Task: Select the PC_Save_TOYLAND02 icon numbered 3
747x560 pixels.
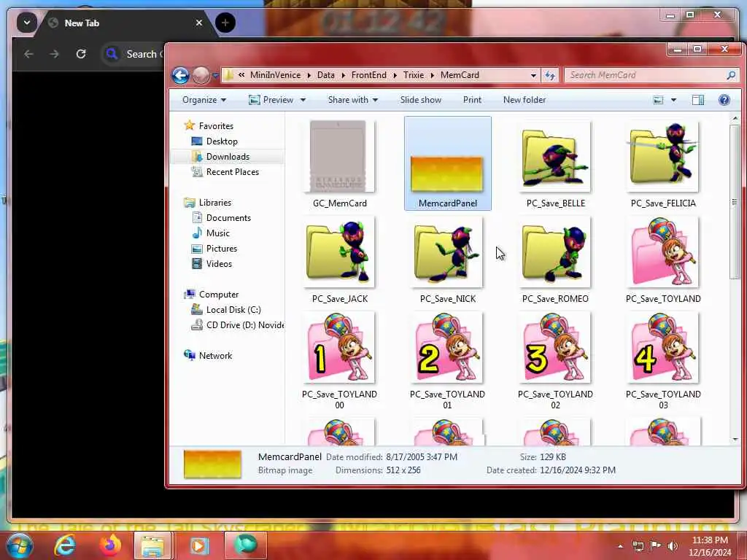Action: [x=555, y=347]
